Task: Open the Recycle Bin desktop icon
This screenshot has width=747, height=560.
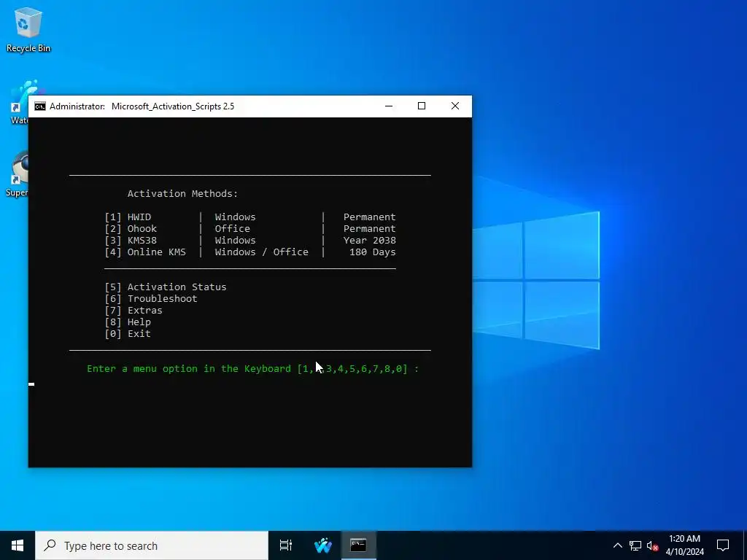Action: pos(28,29)
